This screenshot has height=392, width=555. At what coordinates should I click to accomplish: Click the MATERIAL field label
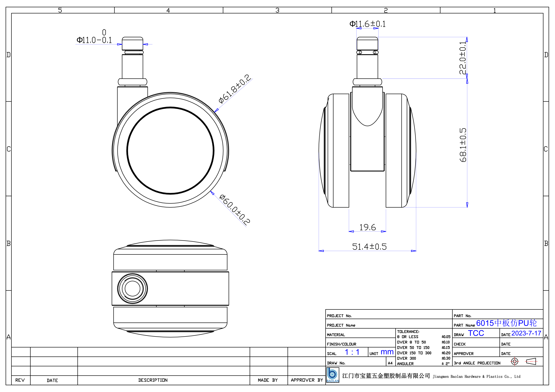click(336, 335)
